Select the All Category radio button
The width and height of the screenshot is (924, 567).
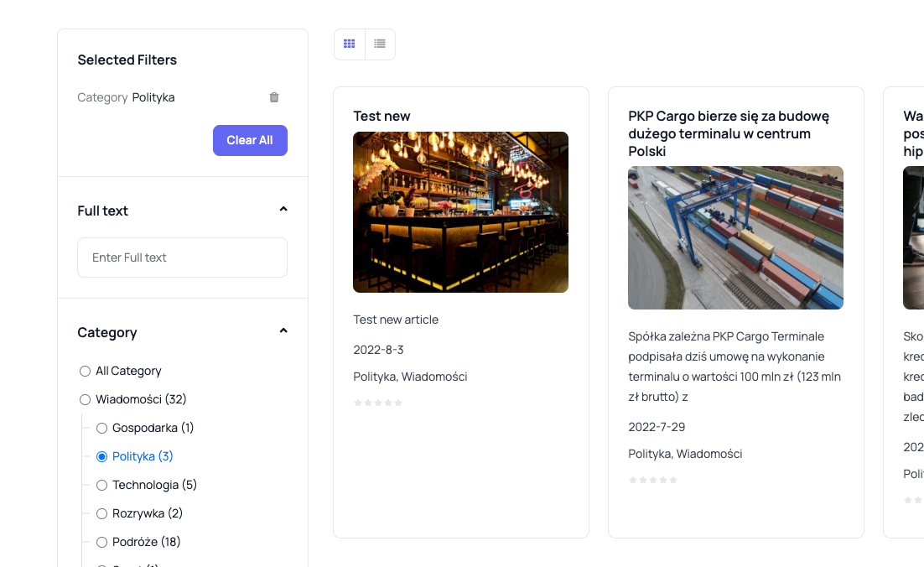pos(85,372)
